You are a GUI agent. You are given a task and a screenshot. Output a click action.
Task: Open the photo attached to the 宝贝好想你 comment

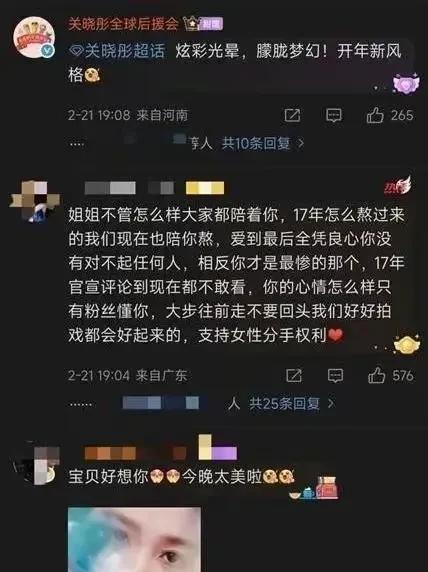[134, 539]
